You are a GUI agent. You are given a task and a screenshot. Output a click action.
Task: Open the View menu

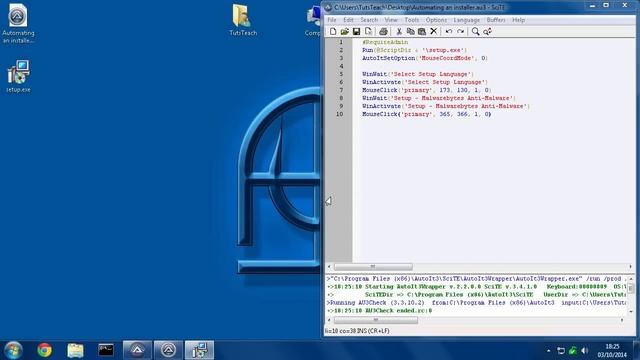(x=391, y=20)
